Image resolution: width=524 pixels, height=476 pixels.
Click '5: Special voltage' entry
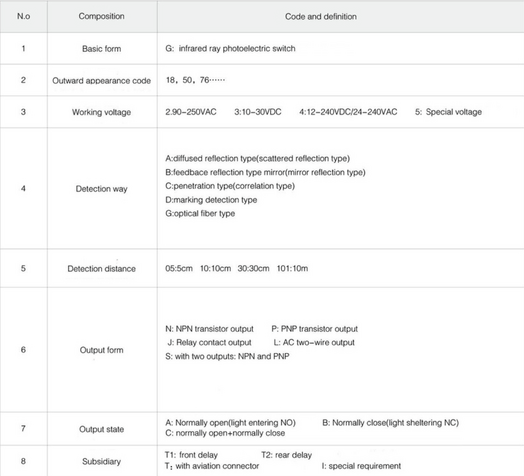click(448, 112)
